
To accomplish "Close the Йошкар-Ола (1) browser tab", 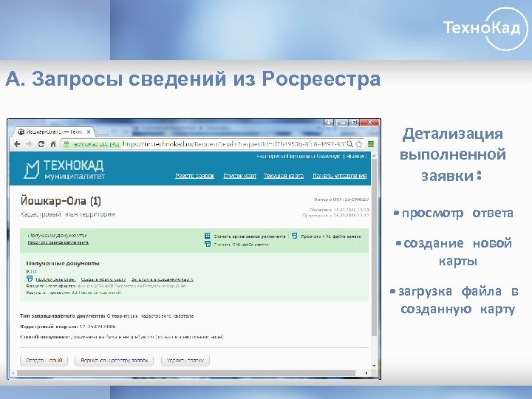I will tap(89, 132).
